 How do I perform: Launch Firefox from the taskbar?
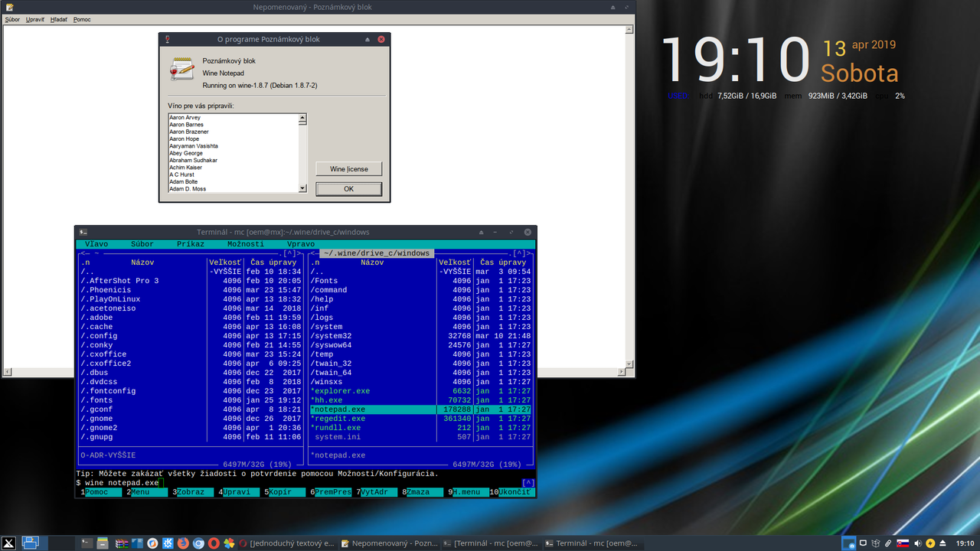183,543
